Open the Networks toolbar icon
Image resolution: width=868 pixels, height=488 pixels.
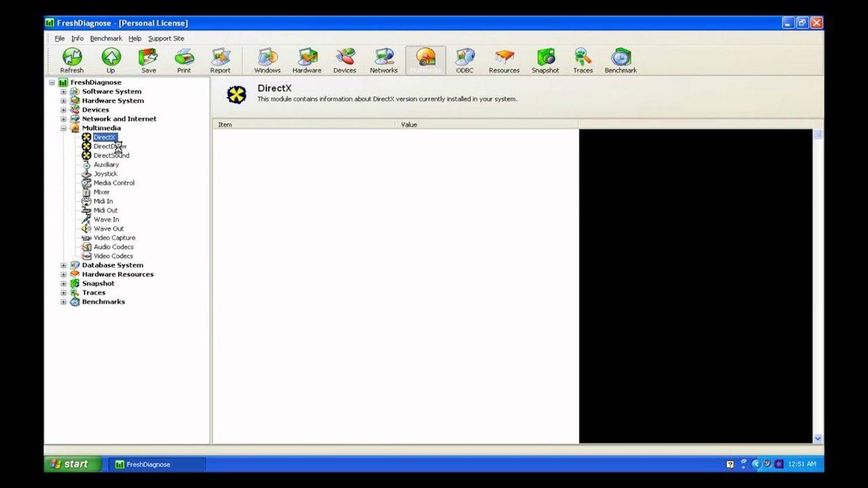(383, 61)
